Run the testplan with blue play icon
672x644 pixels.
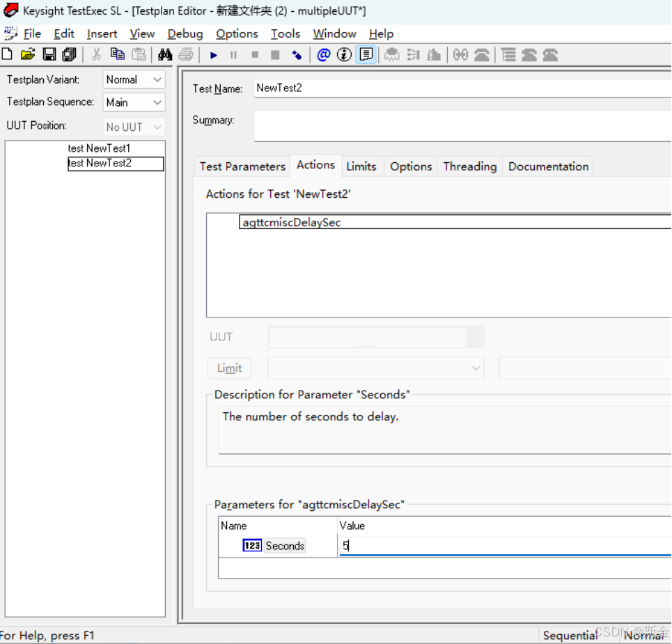pos(213,55)
